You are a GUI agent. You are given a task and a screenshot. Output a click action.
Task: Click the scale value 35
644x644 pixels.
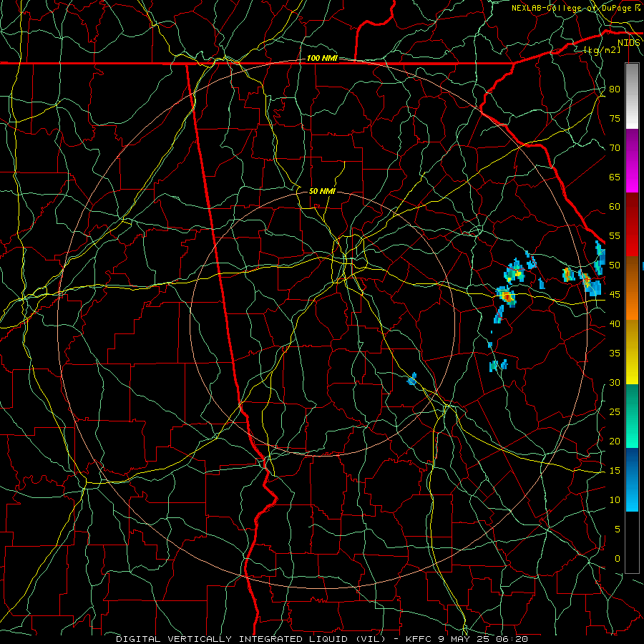[x=615, y=353]
